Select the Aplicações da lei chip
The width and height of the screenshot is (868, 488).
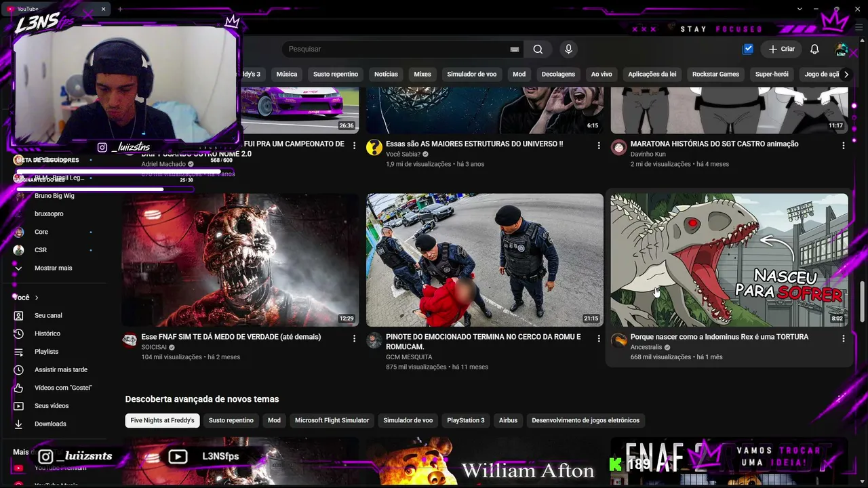652,75
